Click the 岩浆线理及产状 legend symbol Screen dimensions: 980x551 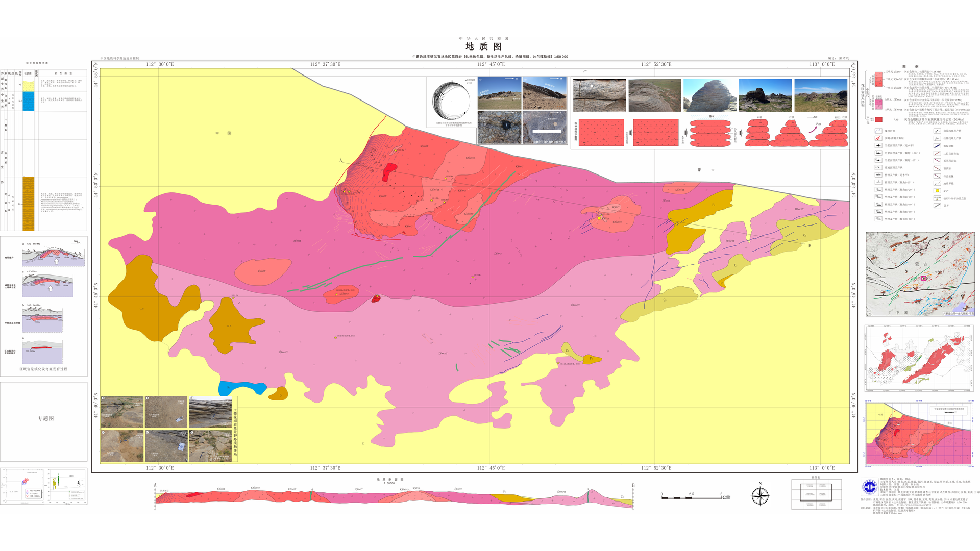tap(937, 131)
